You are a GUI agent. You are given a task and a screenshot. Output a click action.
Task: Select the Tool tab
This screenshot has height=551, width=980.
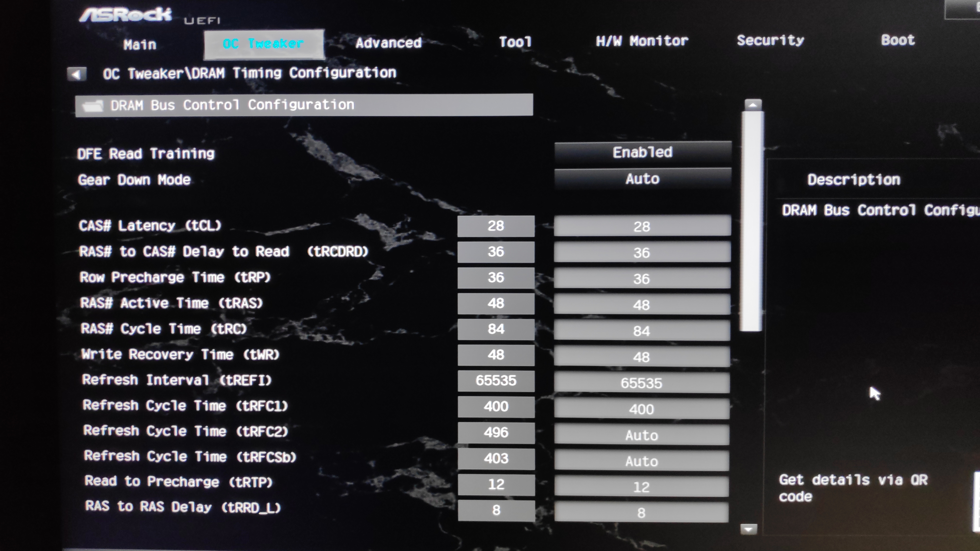(515, 42)
